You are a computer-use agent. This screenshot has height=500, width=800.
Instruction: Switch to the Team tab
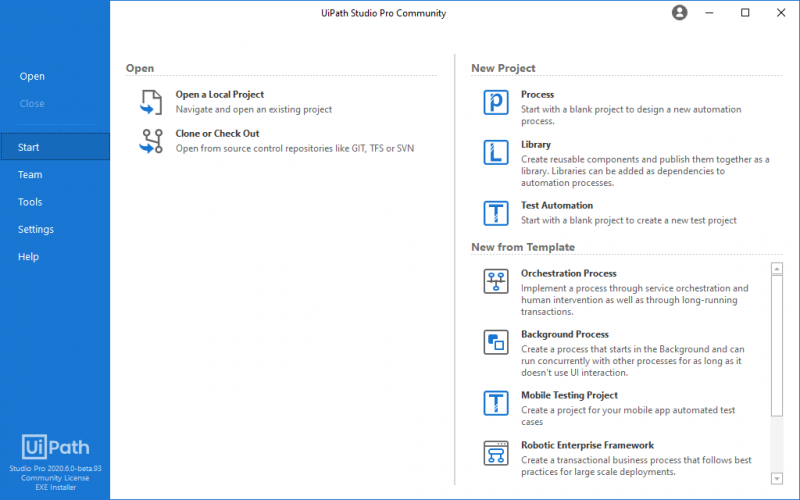click(x=30, y=175)
